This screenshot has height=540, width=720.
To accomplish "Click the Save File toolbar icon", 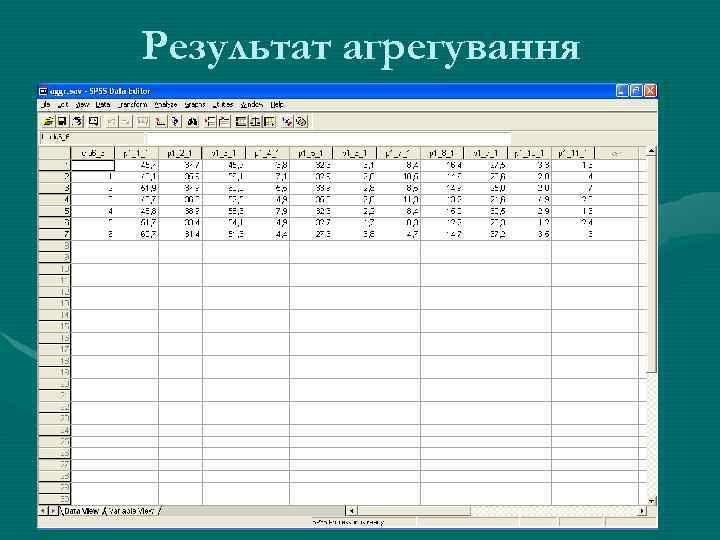I will (62, 122).
